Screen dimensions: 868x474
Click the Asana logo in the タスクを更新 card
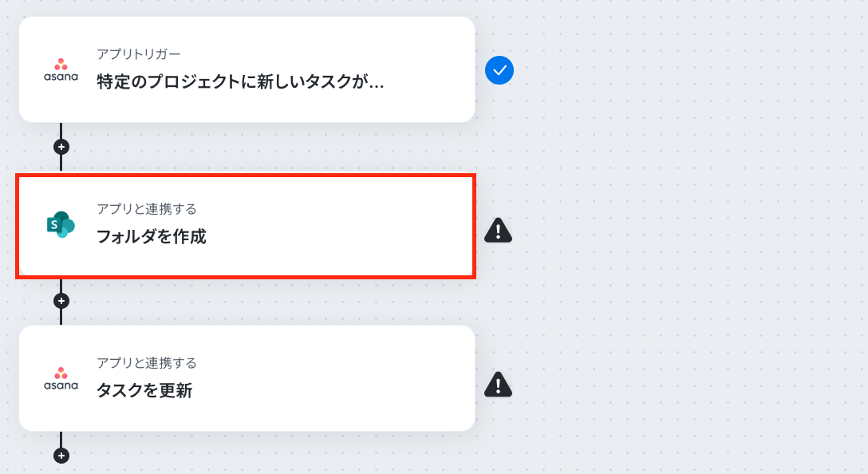pyautogui.click(x=61, y=379)
